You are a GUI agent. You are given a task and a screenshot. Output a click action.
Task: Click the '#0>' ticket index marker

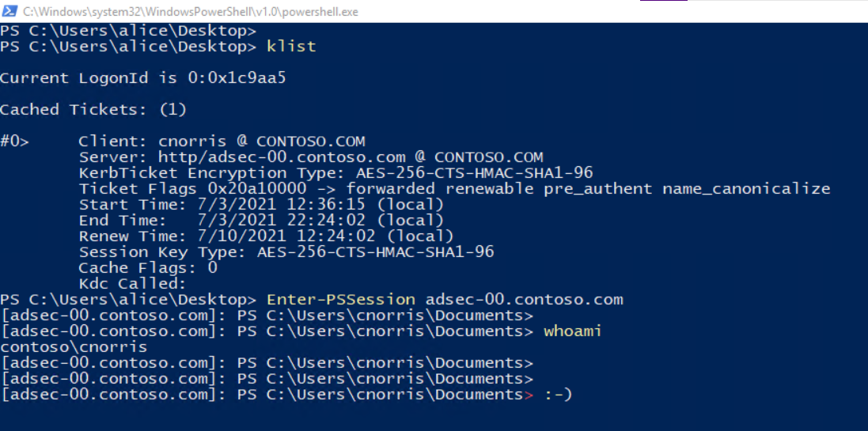(14, 141)
